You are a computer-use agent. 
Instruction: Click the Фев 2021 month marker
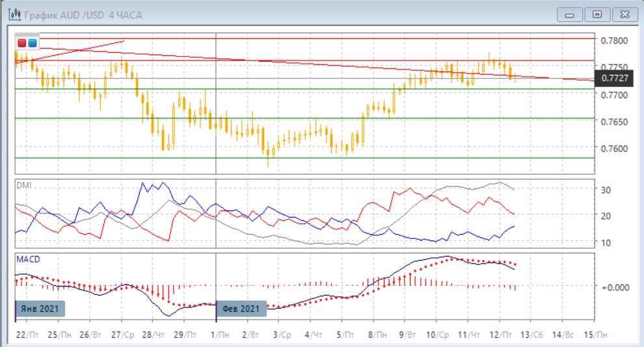241,309
